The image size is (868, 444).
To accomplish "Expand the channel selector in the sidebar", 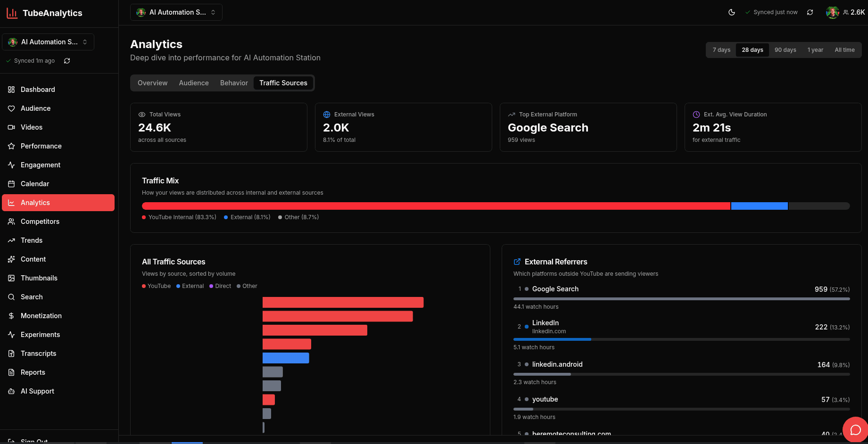I will point(48,41).
